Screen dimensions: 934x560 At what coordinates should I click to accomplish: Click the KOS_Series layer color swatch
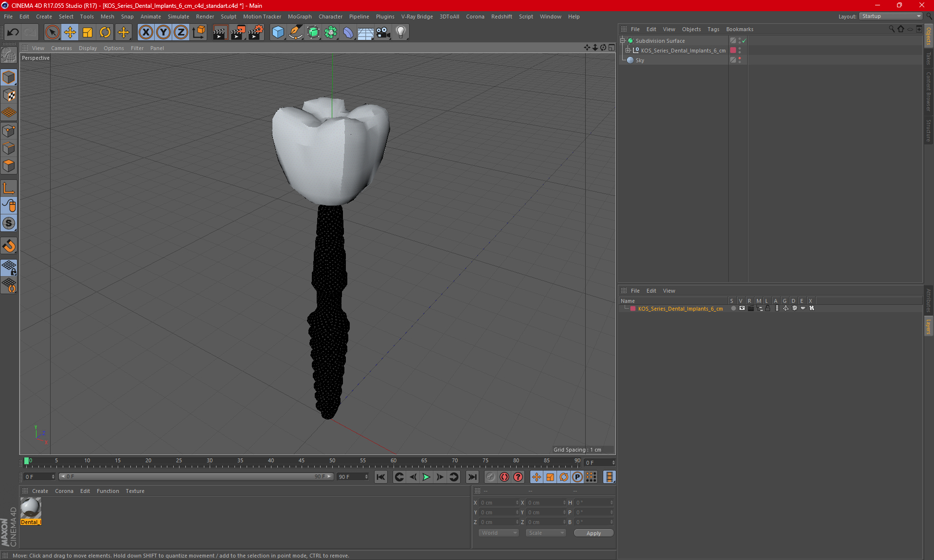pos(633,309)
